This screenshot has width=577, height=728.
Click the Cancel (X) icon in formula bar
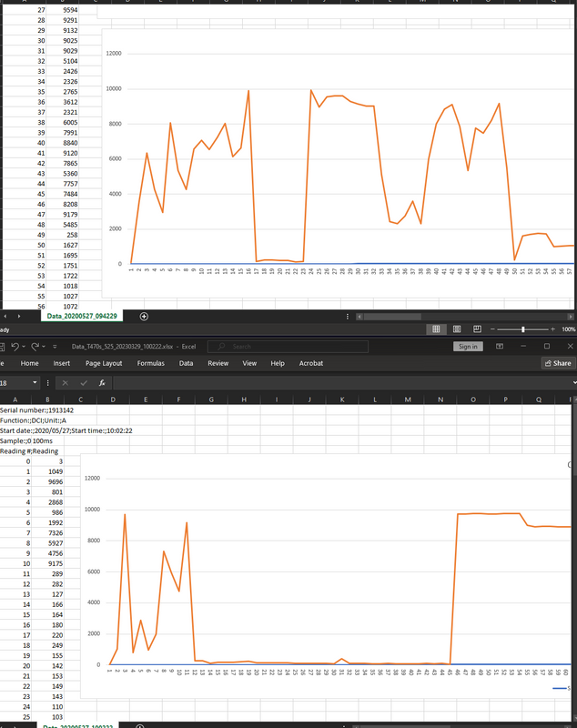click(65, 383)
